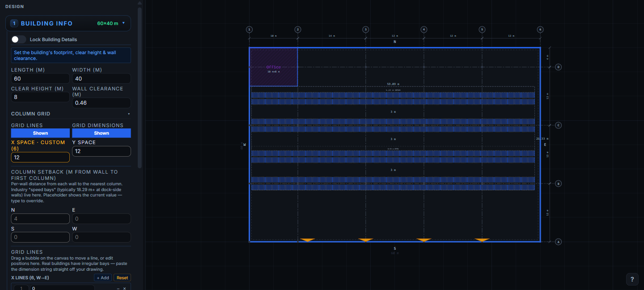Click the 59.09 m dimension label
Viewport: 644px width, 290px height.
393,84
